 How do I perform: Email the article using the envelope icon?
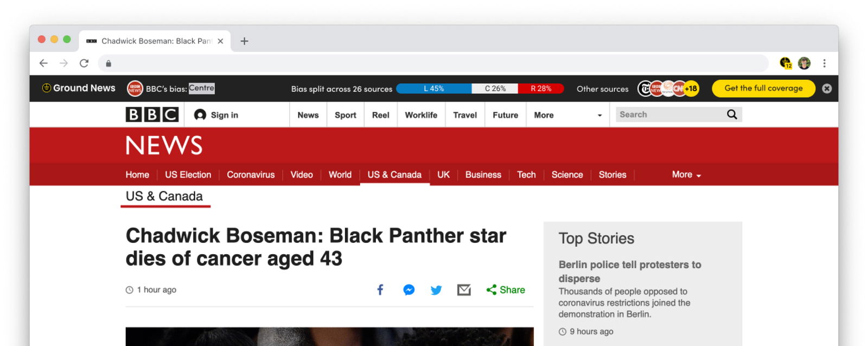pos(464,290)
